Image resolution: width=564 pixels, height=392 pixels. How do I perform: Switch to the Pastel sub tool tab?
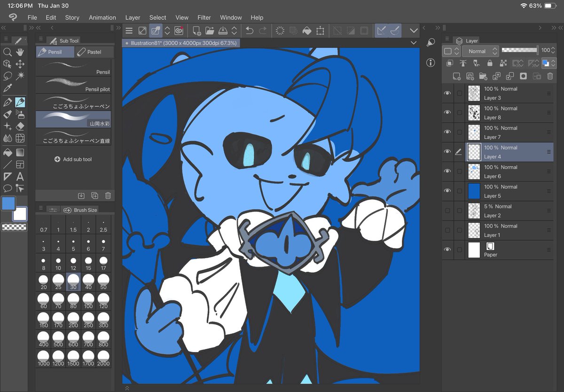click(x=94, y=52)
